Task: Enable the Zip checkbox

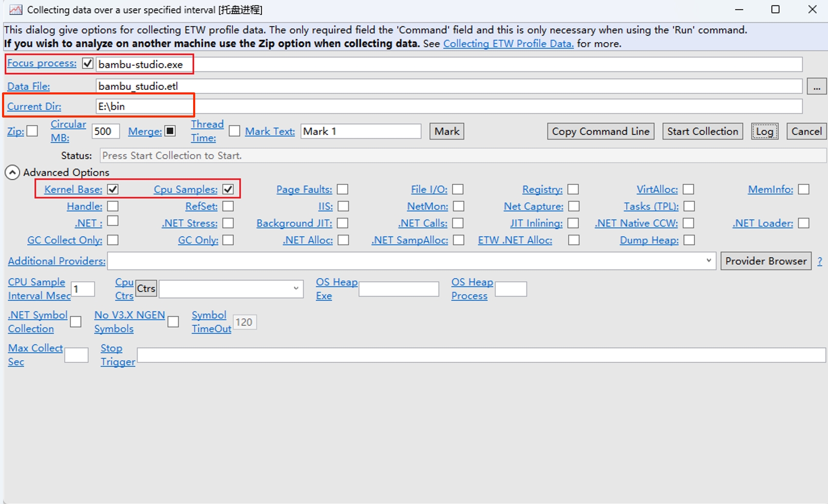Action: tap(32, 131)
